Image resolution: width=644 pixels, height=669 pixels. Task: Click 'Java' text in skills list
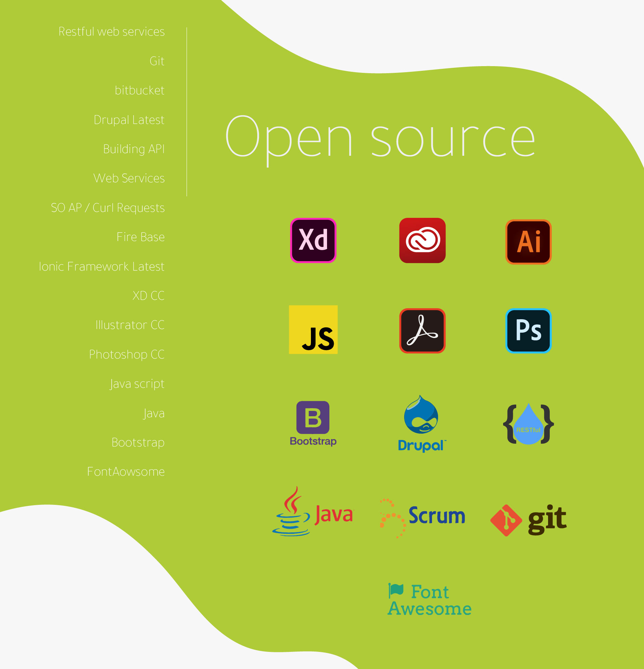click(154, 413)
